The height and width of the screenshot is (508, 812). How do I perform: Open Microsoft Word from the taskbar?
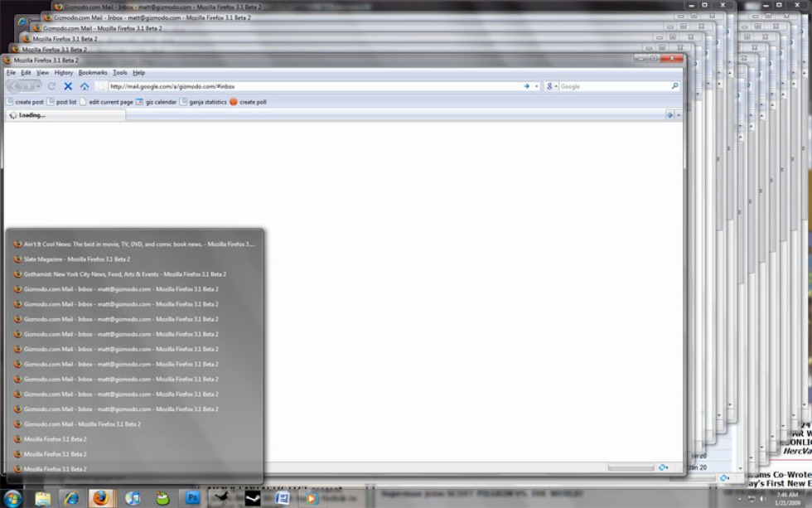(x=283, y=499)
